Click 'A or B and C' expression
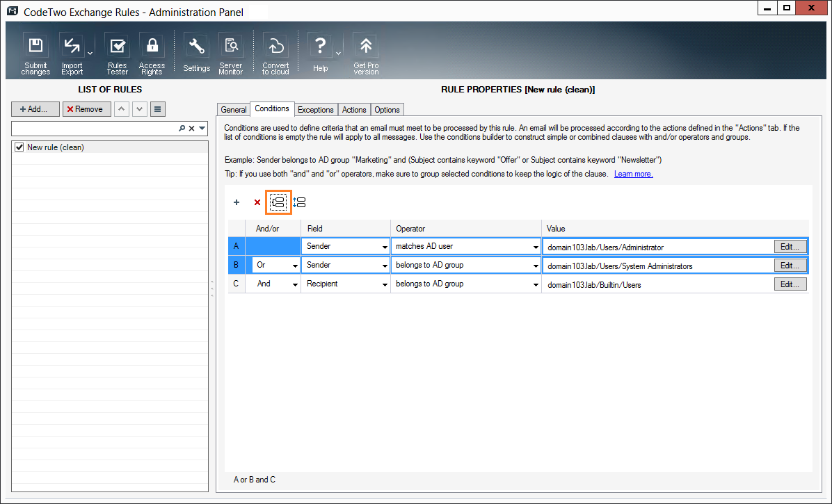This screenshot has width=832, height=504. tap(255, 480)
